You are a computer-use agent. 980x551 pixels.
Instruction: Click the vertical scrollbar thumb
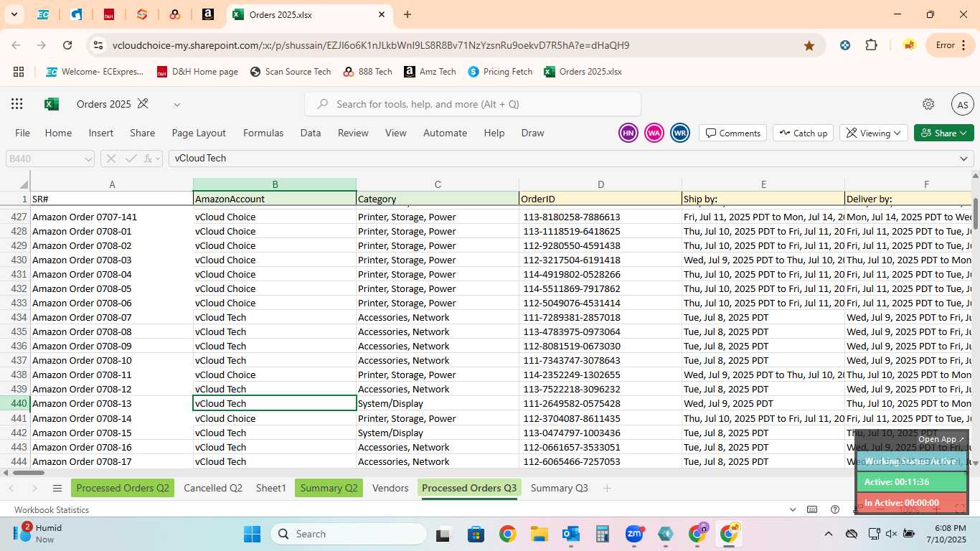(x=976, y=214)
